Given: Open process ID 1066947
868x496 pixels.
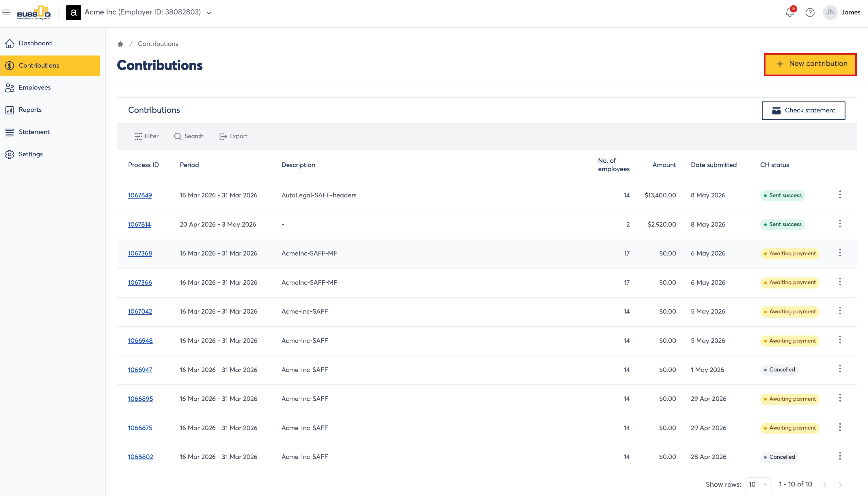Looking at the screenshot, I should pos(140,370).
